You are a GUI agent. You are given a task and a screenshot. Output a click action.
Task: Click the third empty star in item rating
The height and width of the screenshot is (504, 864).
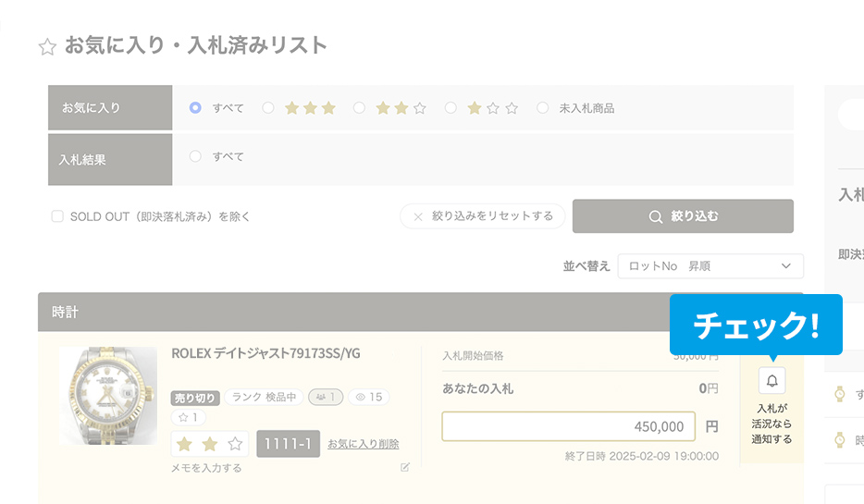tap(235, 444)
